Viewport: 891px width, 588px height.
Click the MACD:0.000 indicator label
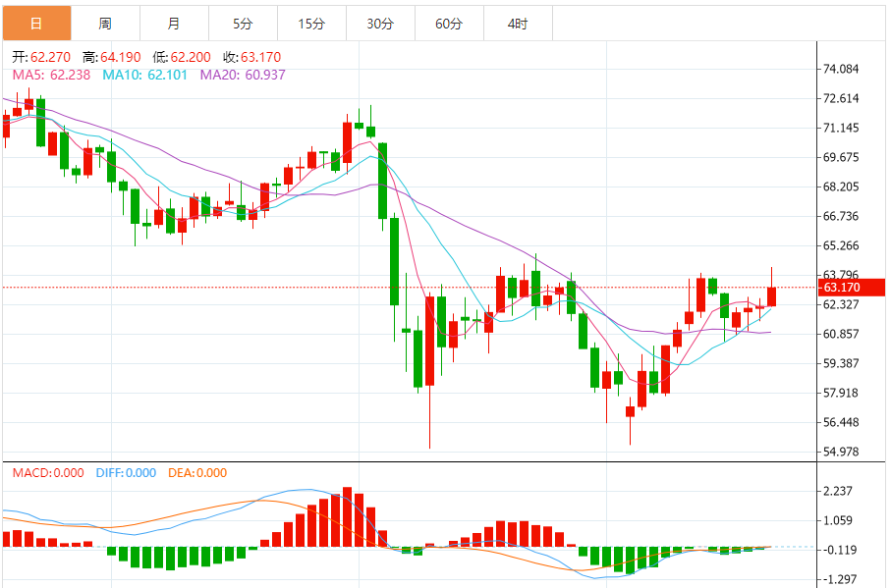pyautogui.click(x=48, y=473)
